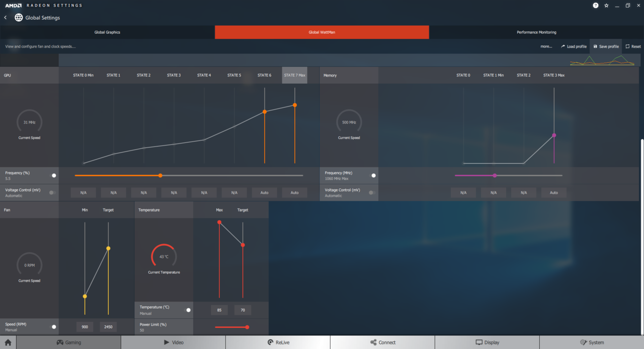Click the fan Target yellow point
644x349 pixels.
tap(108, 248)
